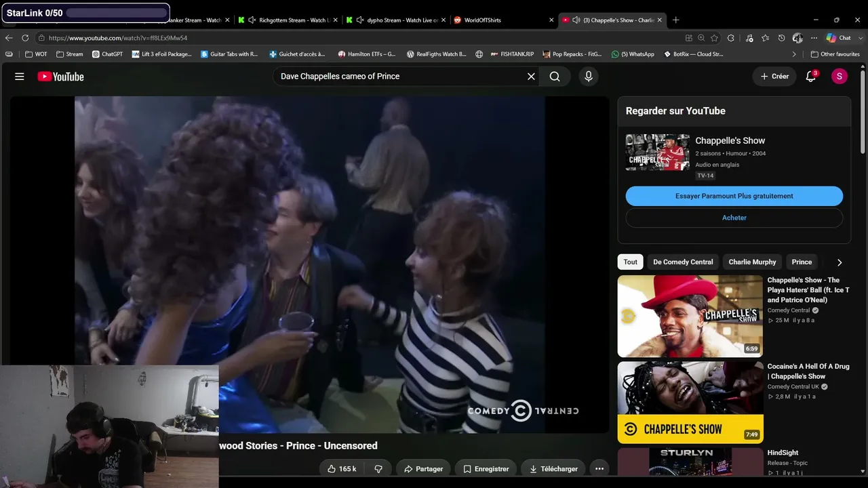Image resolution: width=868 pixels, height=488 pixels.
Task: Go to YouTube home via logo
Action: point(60,77)
